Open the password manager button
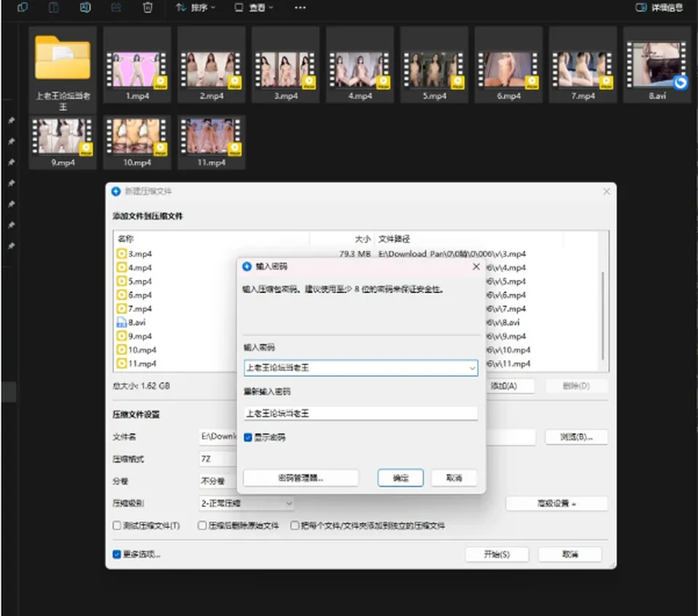The image size is (698, 616). click(x=300, y=478)
